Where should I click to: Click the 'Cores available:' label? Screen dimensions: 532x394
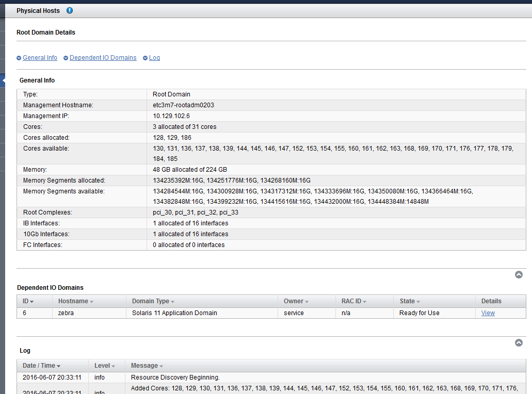point(46,149)
